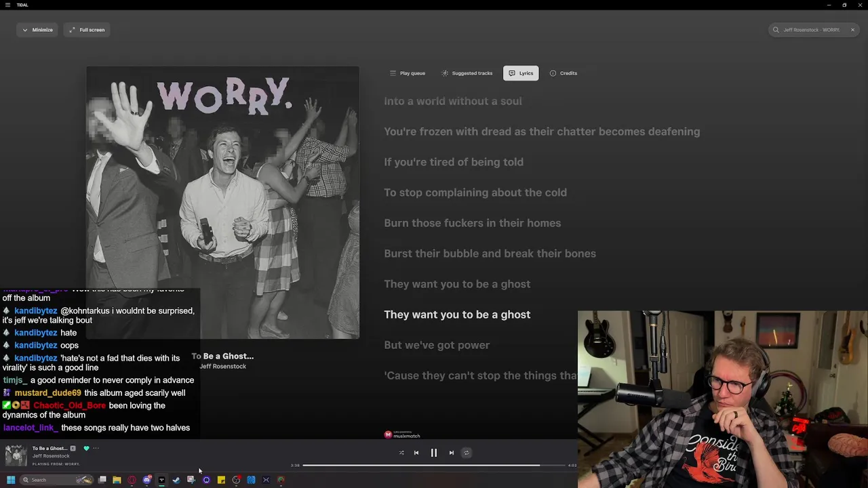The height and width of the screenshot is (488, 868).
Task: Click lyric "Burn those fuckers in their homes"
Action: click(x=473, y=223)
